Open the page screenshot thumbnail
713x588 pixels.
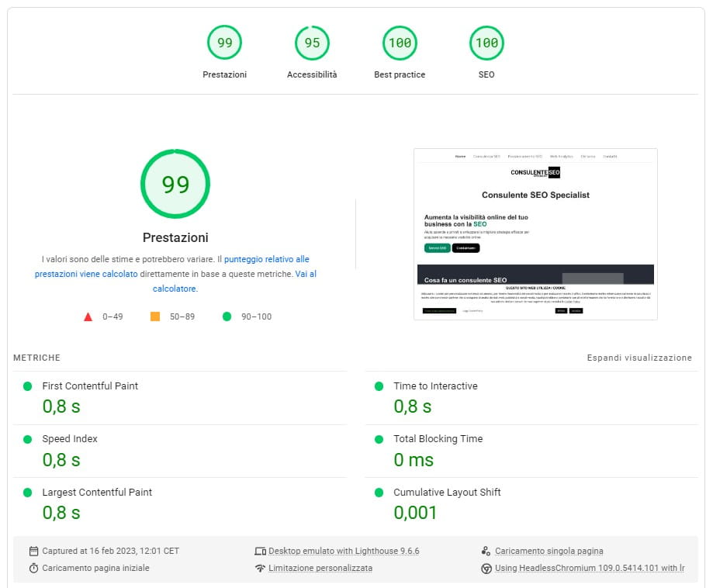tap(535, 234)
